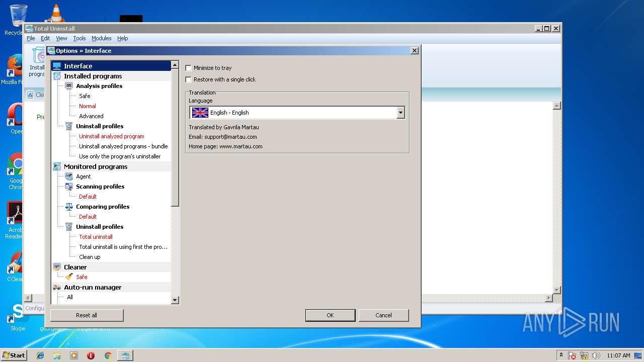The width and height of the screenshot is (644, 362).
Task: Click the Monitored Uninstall profiles bin icon
Action: pyautogui.click(x=69, y=227)
